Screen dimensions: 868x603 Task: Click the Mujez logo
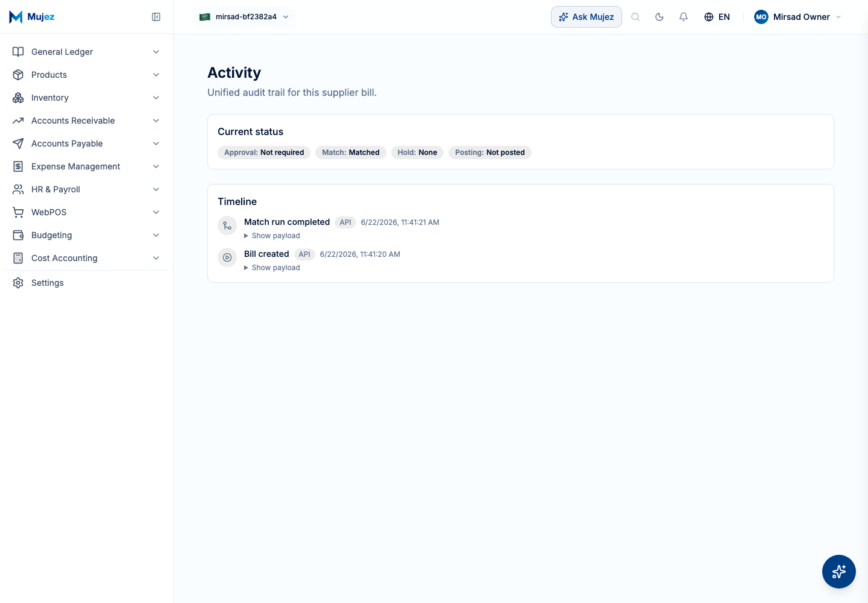[x=32, y=17]
